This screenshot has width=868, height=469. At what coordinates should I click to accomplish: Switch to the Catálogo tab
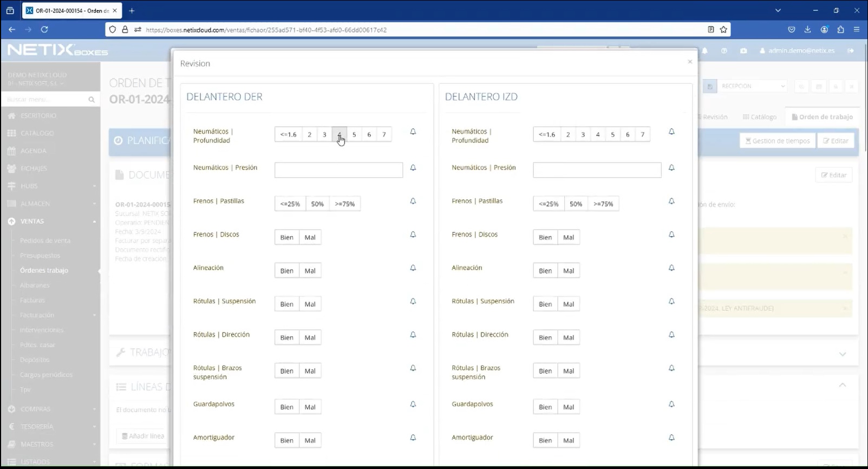(759, 116)
